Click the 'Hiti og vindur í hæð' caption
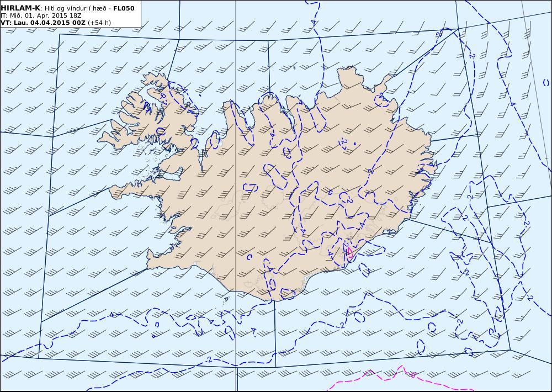This screenshot has height=392, width=552. click(x=76, y=8)
